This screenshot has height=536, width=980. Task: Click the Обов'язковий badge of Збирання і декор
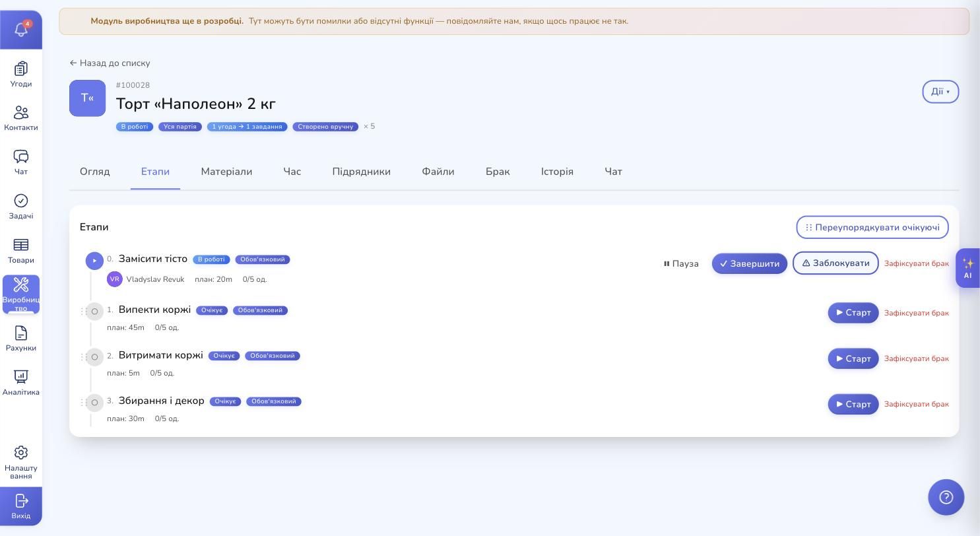pyautogui.click(x=274, y=401)
